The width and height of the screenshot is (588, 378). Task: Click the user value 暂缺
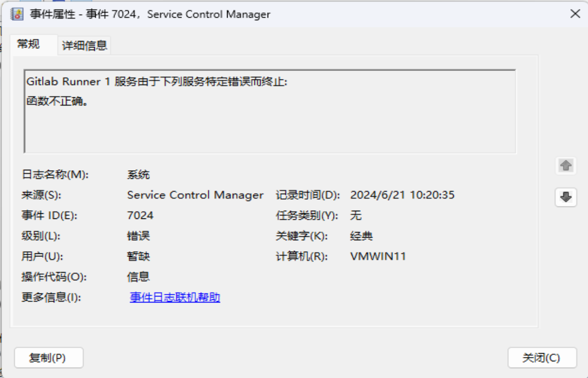(138, 256)
